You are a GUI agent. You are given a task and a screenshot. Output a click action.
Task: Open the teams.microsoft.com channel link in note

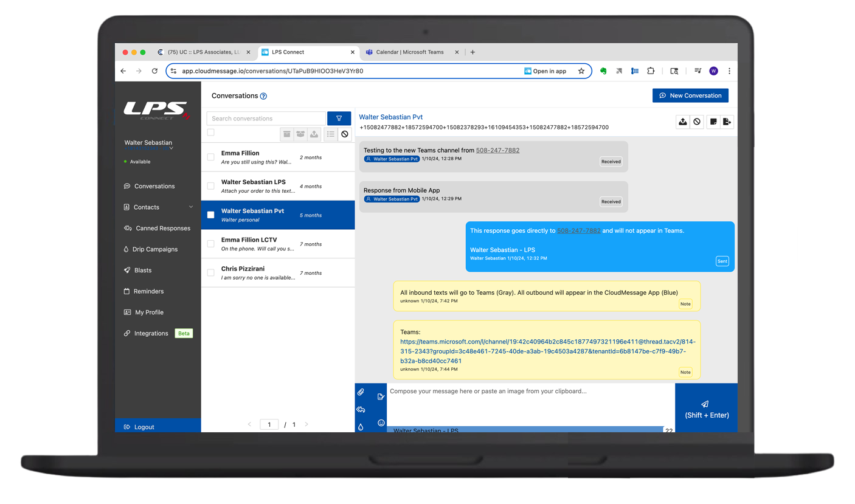click(x=548, y=351)
